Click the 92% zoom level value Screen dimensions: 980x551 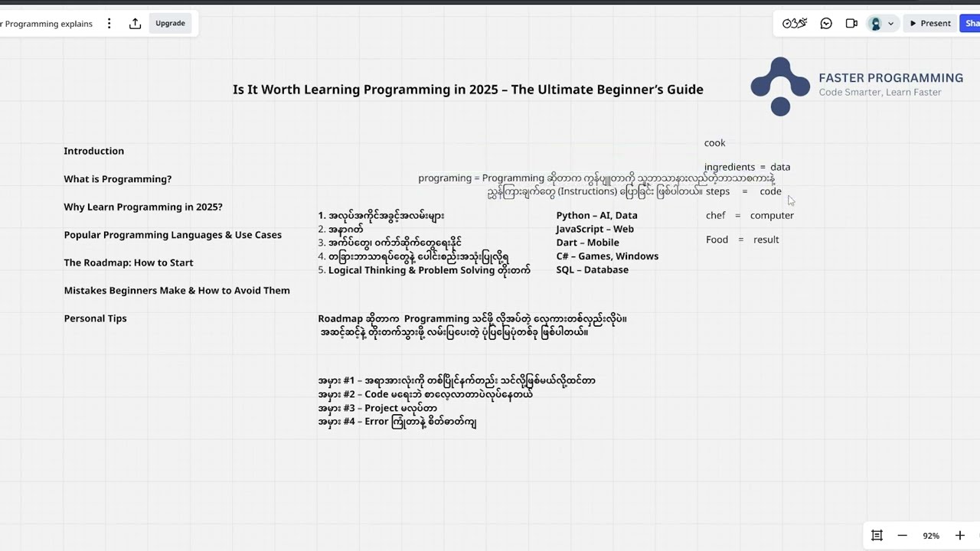point(931,536)
